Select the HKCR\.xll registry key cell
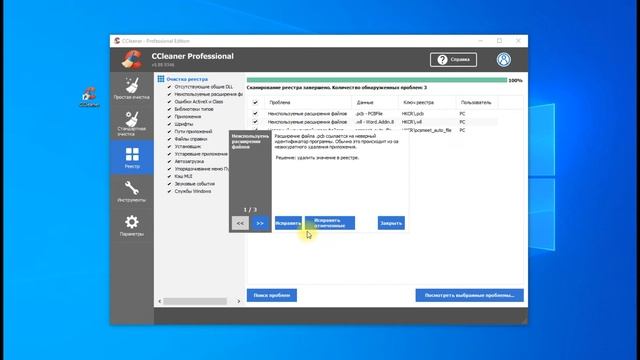The height and width of the screenshot is (360, 640). click(412, 122)
